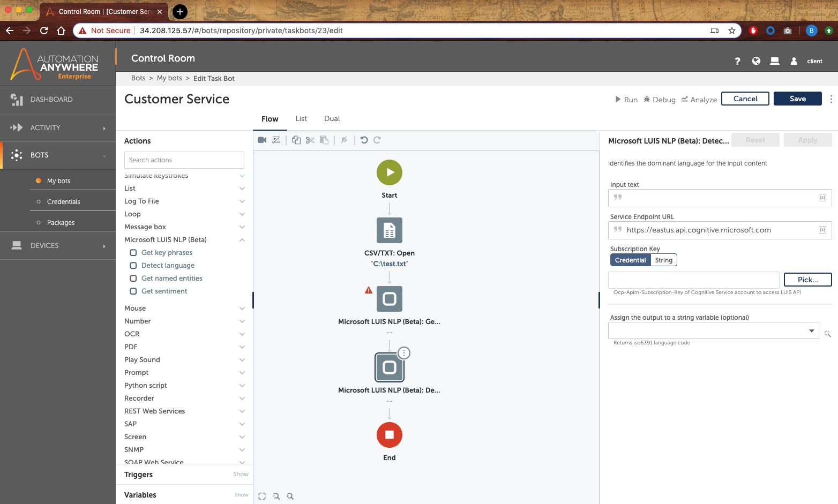Switch to the List view tab
This screenshot has width=838, height=504.
coord(301,119)
